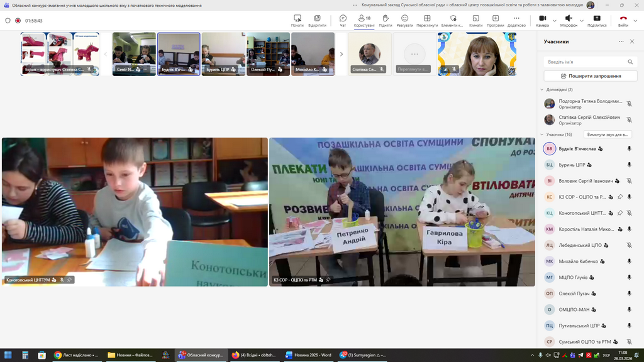Screen dimensions: 644x362
Task: Click the Переглянути (view) layout icon
Action: pos(427,20)
